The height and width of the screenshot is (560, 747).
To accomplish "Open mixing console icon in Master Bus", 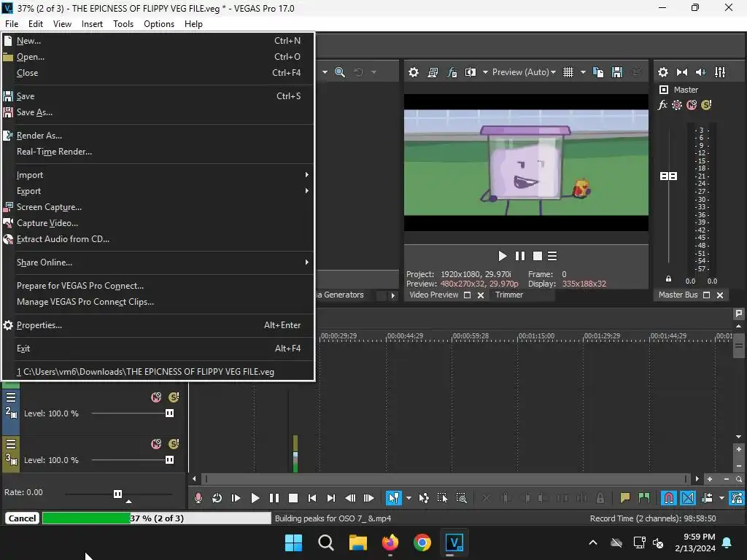I will point(720,72).
